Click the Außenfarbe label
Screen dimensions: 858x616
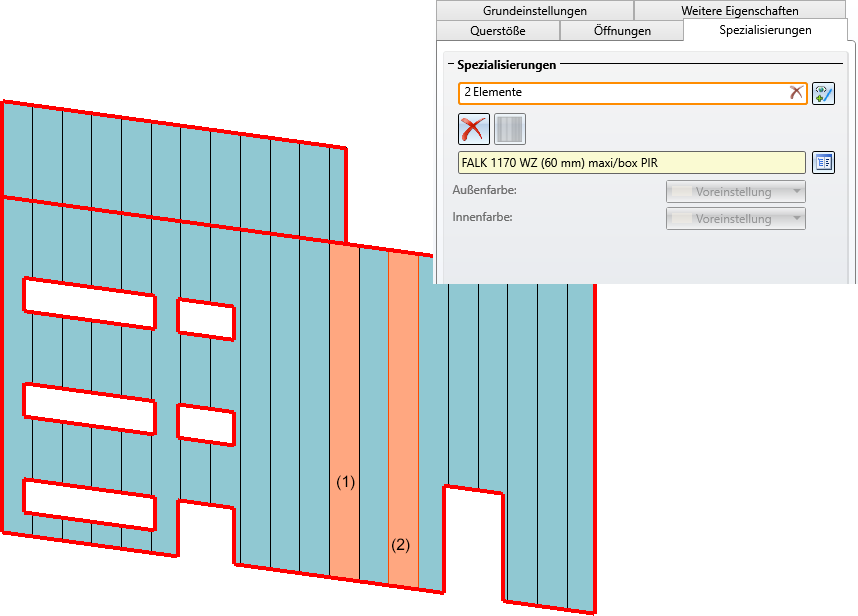tap(485, 190)
